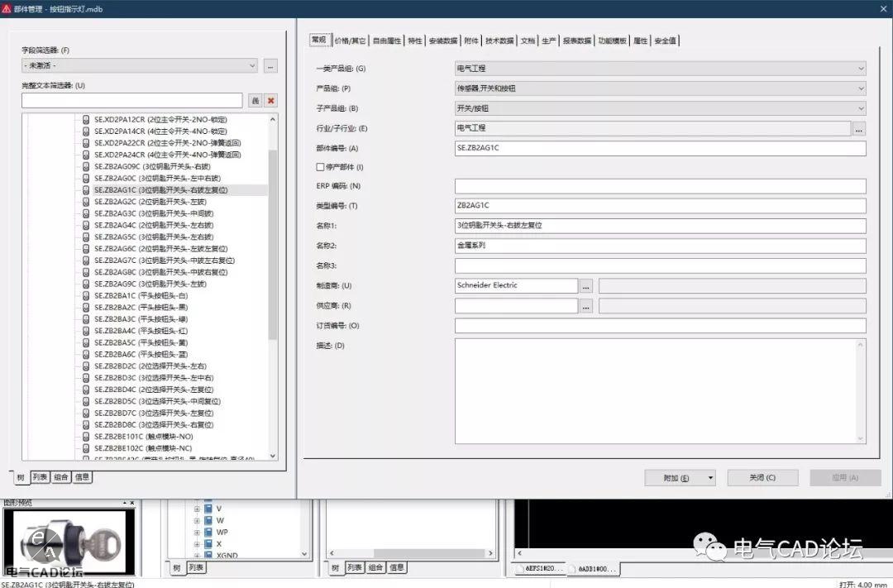This screenshot has height=588, width=893.
Task: Switch to the 安装数据 tab
Action: [x=444, y=41]
